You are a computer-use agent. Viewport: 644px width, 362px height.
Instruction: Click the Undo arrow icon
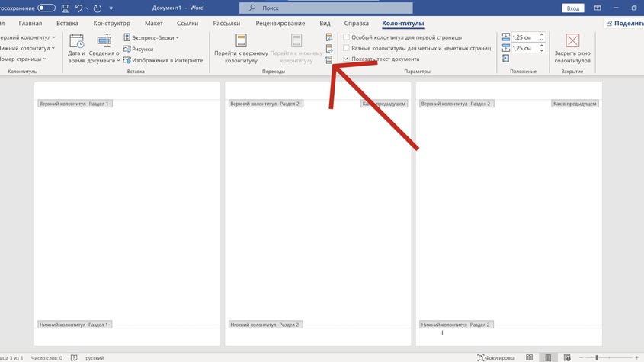79,8
